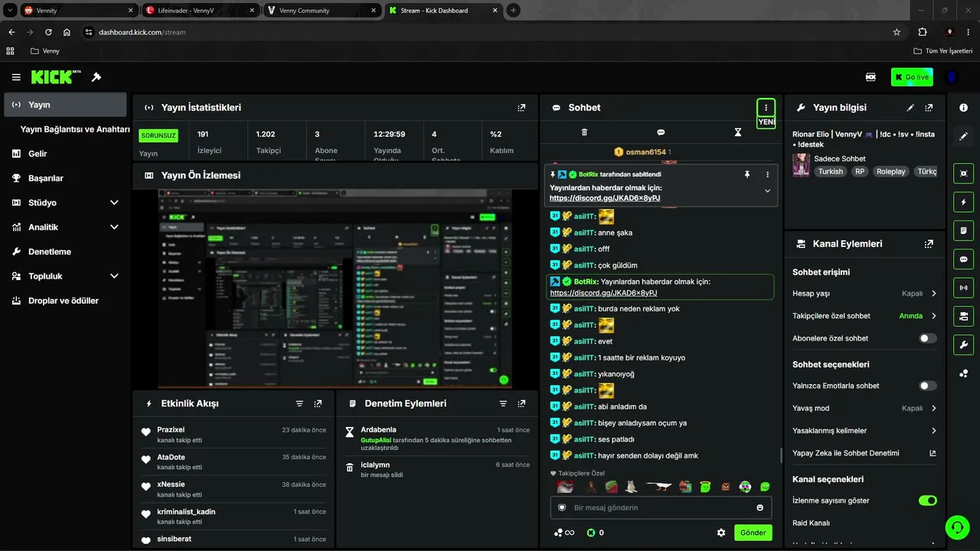Unpin the BotRix pinned message
Image resolution: width=980 pixels, height=551 pixels.
[x=747, y=174]
